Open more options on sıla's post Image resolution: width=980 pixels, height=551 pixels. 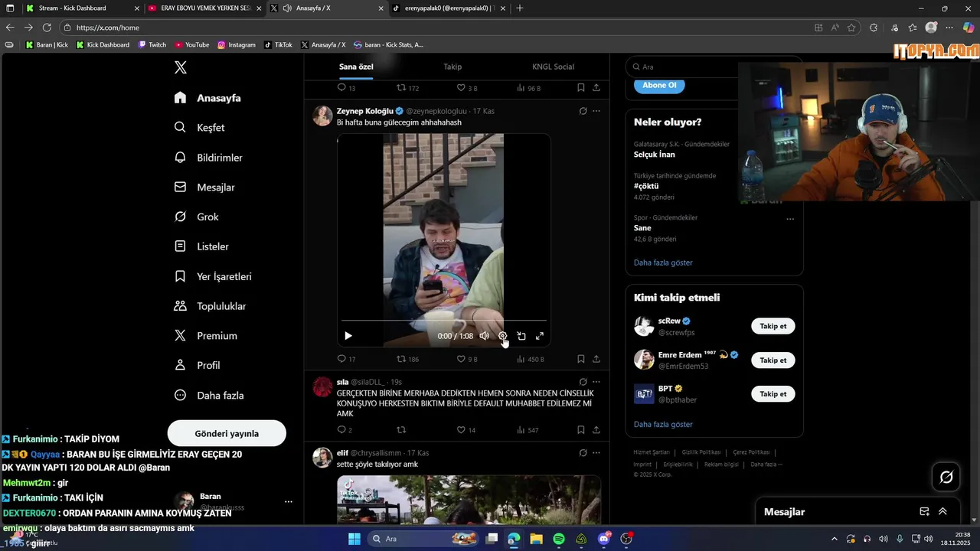tap(596, 382)
